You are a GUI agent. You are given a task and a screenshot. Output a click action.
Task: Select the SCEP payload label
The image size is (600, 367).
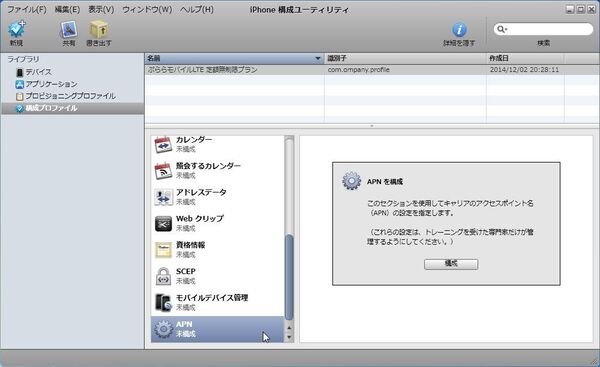(186, 271)
